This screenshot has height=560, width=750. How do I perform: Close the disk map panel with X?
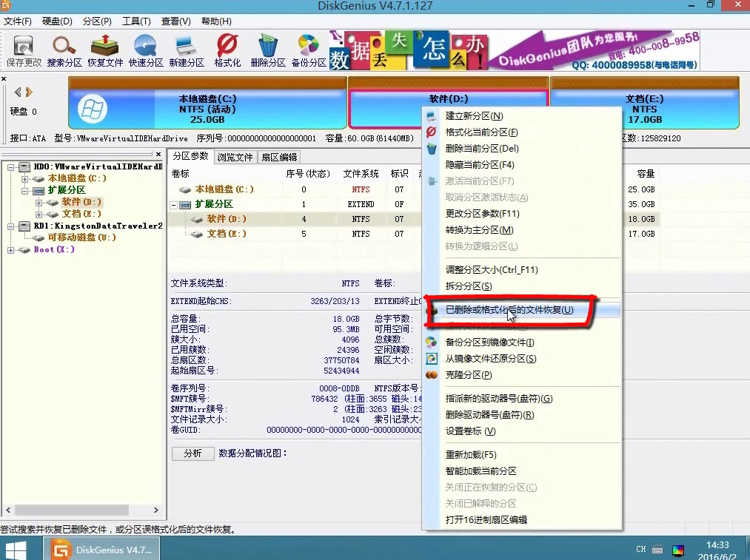pyautogui.click(x=4, y=78)
